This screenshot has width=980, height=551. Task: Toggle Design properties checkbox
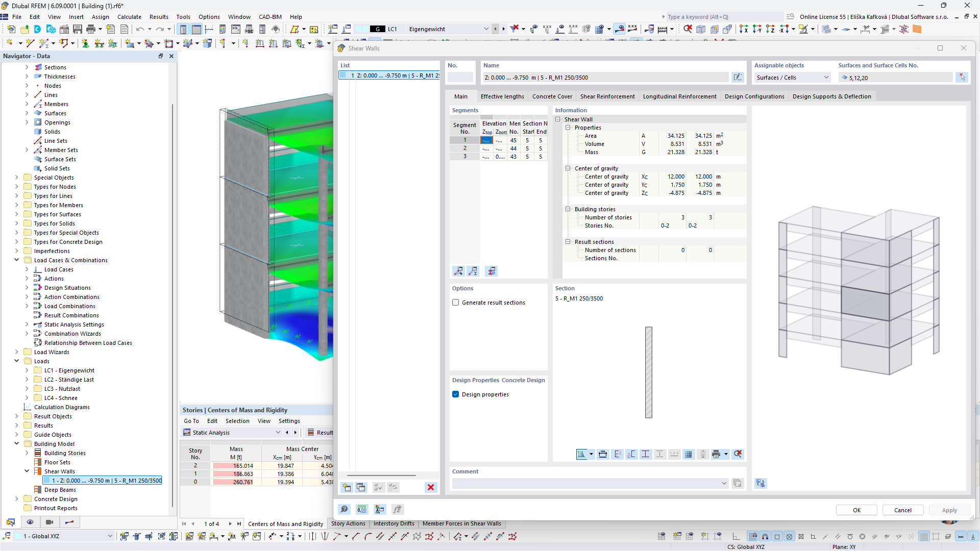click(456, 394)
